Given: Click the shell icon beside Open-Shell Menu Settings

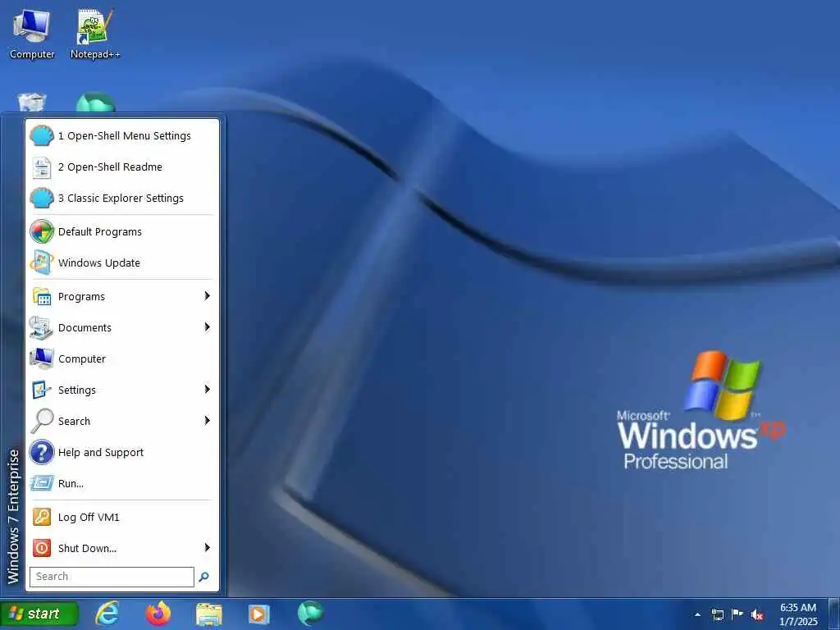Looking at the screenshot, I should click(x=42, y=136).
